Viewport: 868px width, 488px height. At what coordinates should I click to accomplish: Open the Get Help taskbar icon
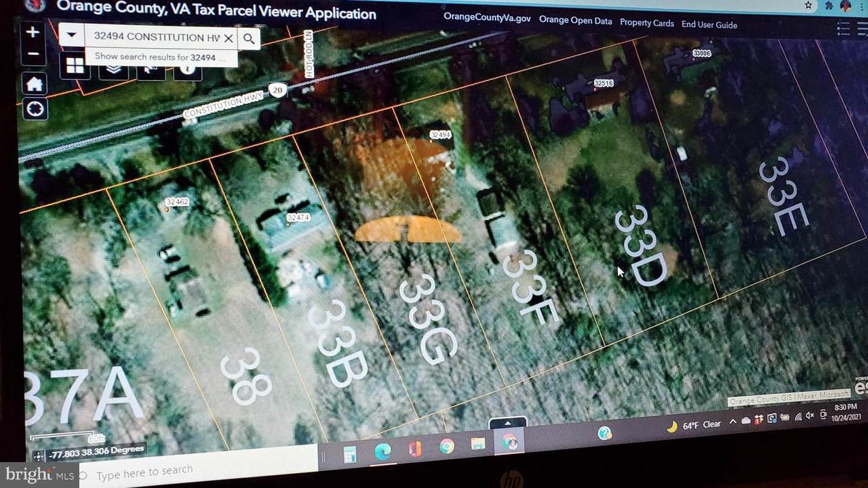tap(605, 433)
